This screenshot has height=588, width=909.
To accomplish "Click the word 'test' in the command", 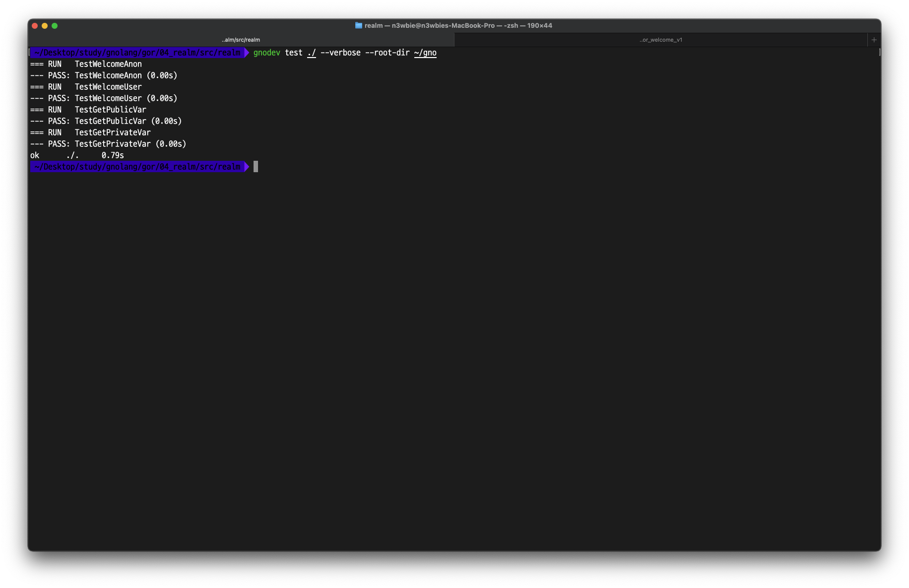I will (x=294, y=53).
